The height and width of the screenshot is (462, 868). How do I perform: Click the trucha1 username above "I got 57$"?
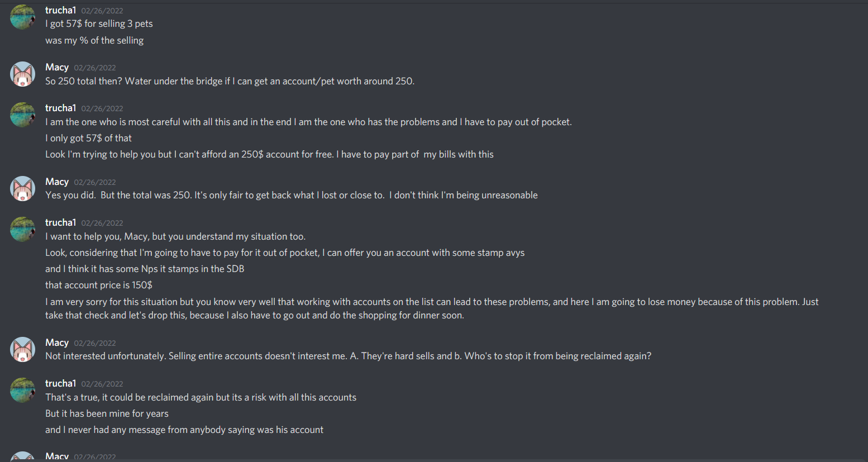point(60,10)
